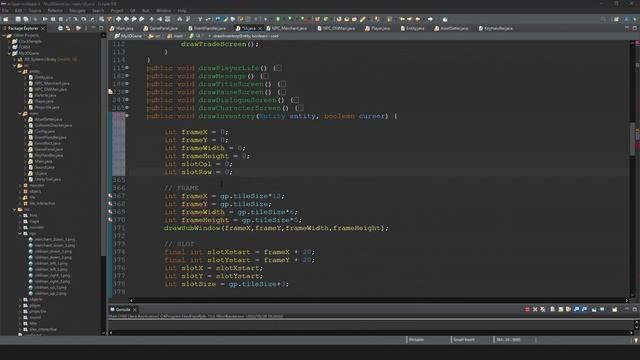
Task: Open the File menu
Action: click(x=5, y=11)
